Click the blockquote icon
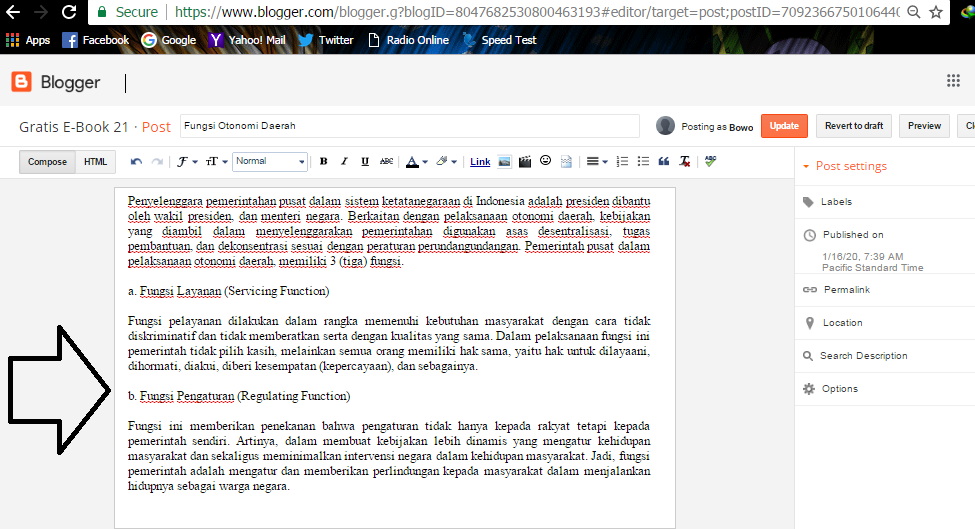The width and height of the screenshot is (975, 529). [x=663, y=162]
